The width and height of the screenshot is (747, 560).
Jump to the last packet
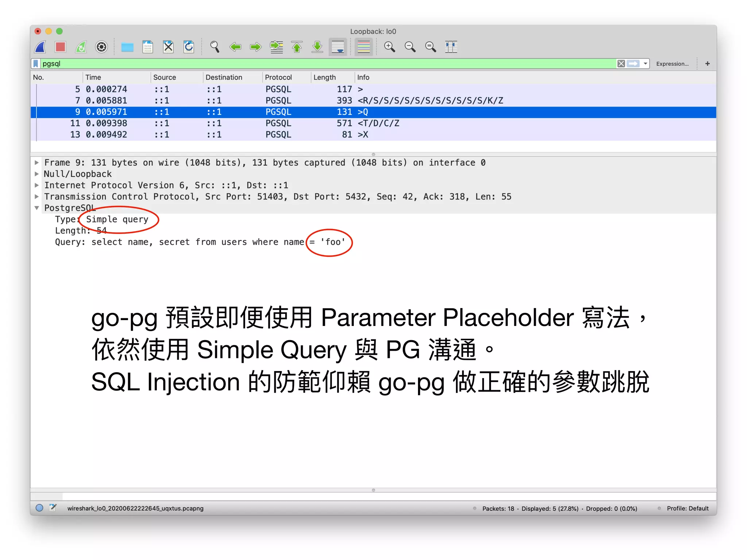[317, 47]
